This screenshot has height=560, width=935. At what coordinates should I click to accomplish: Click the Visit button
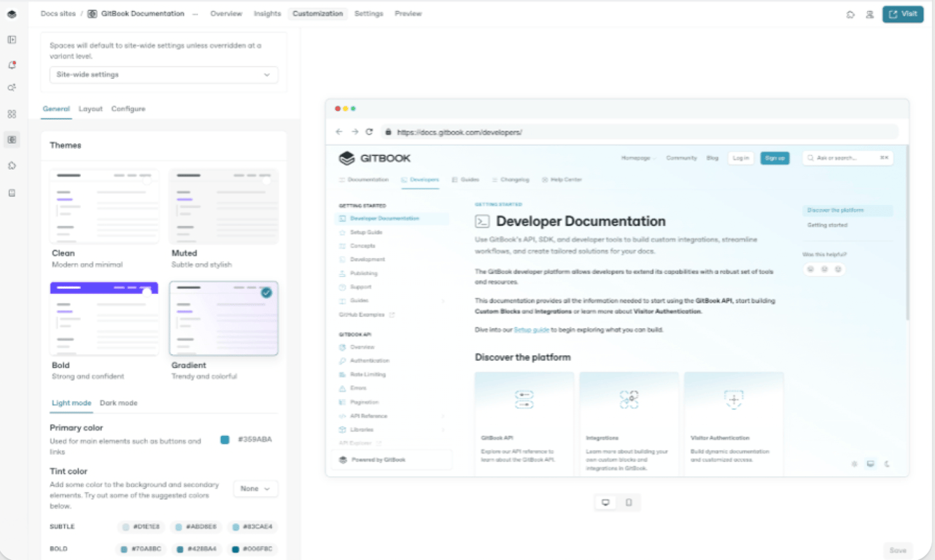pyautogui.click(x=903, y=14)
